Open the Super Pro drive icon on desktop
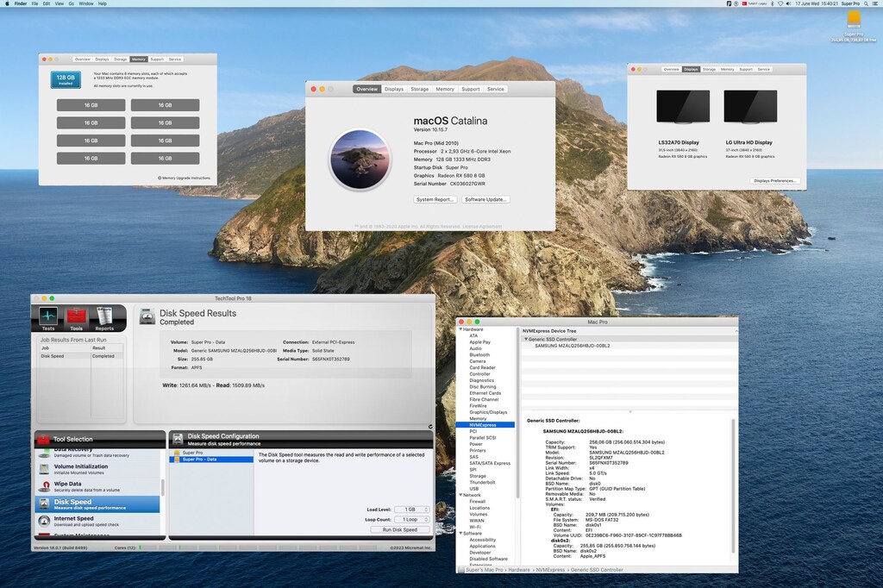 pyautogui.click(x=854, y=20)
